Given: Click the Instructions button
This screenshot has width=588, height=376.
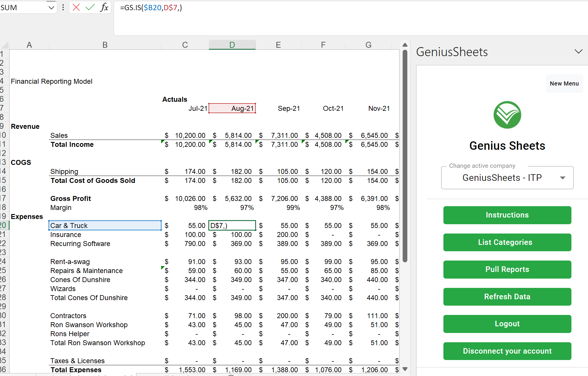Looking at the screenshot, I should tap(507, 215).
